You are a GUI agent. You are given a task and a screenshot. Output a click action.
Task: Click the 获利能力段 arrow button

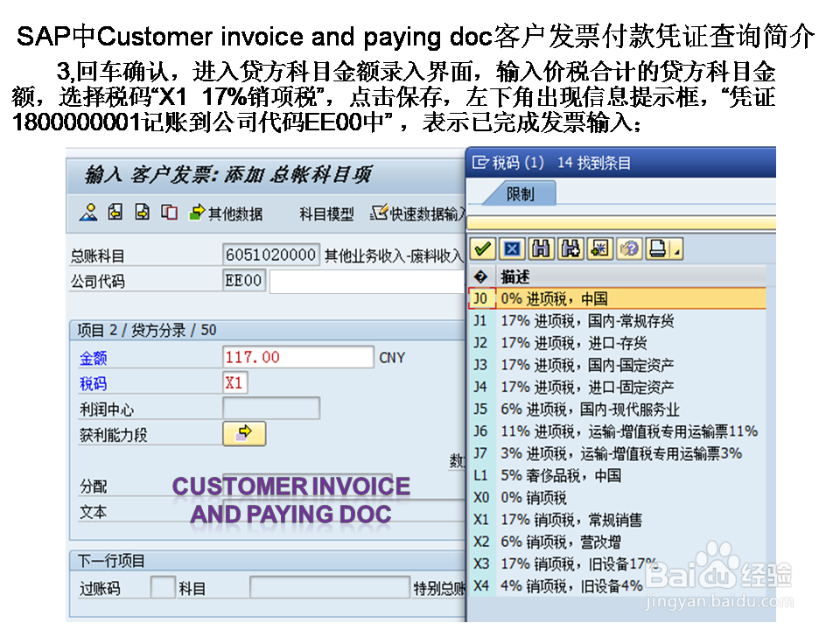[x=244, y=433]
